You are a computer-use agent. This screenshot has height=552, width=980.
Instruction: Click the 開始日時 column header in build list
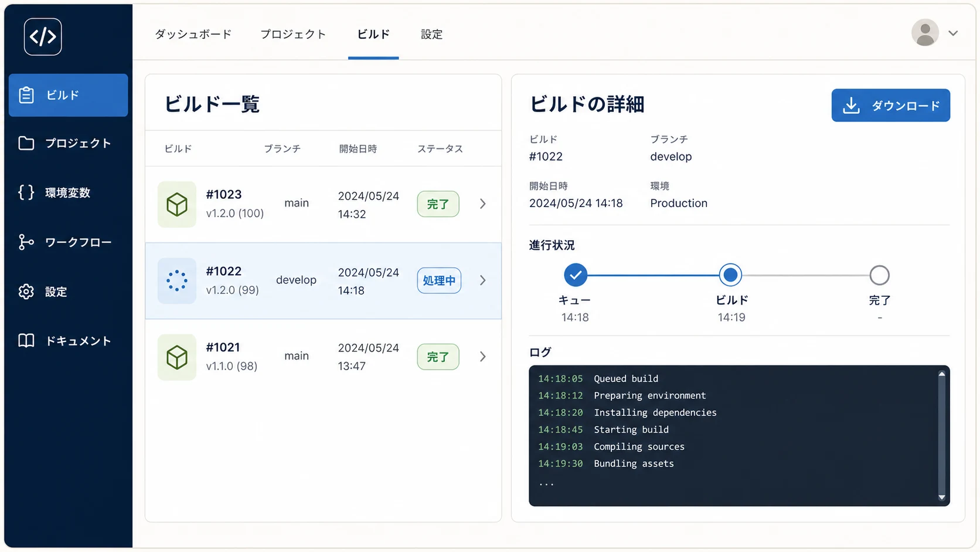click(x=358, y=149)
